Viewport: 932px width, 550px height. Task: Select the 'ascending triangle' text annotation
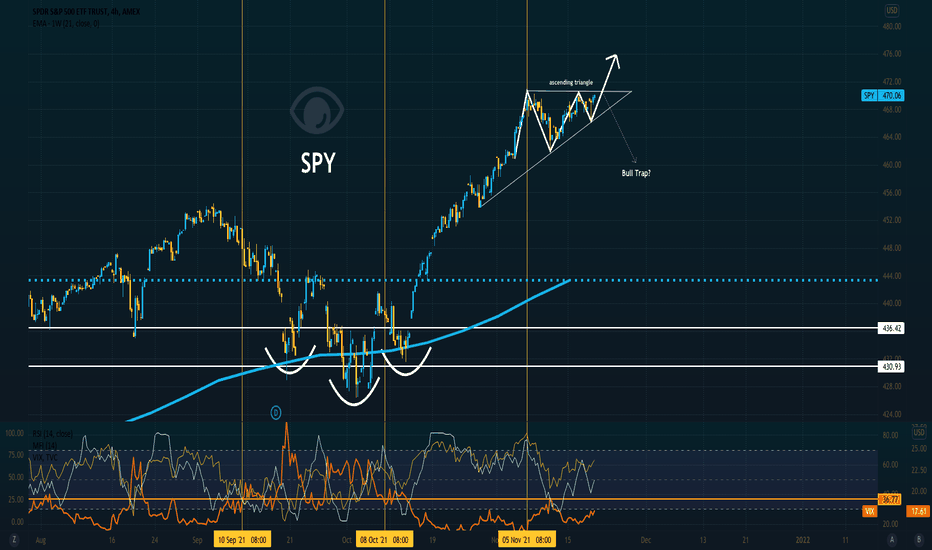tap(571, 83)
